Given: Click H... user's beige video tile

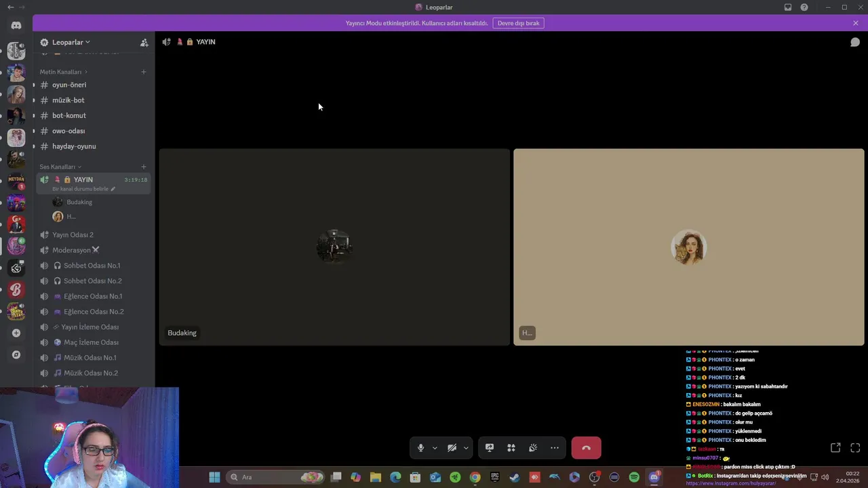Looking at the screenshot, I should coord(689,247).
